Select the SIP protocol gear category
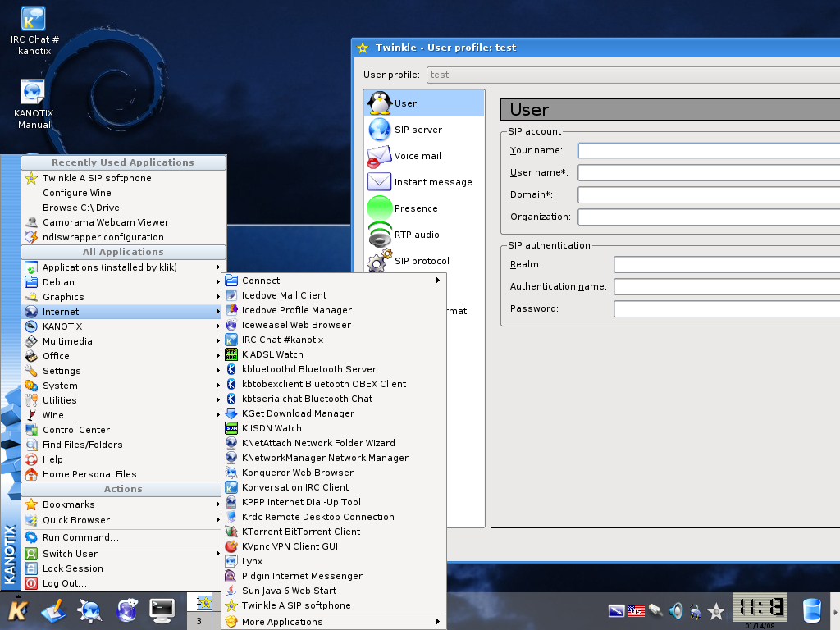The width and height of the screenshot is (840, 630). point(424,261)
